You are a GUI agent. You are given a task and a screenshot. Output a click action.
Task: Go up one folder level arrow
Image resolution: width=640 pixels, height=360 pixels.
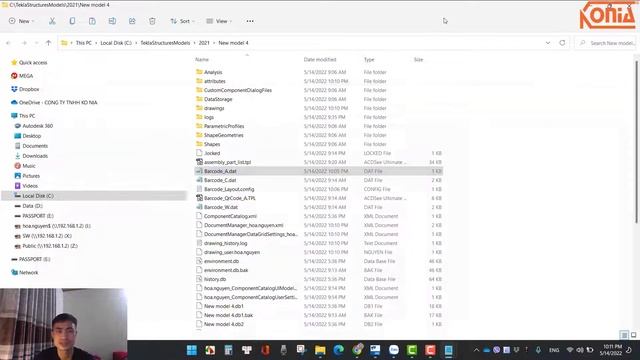49,43
